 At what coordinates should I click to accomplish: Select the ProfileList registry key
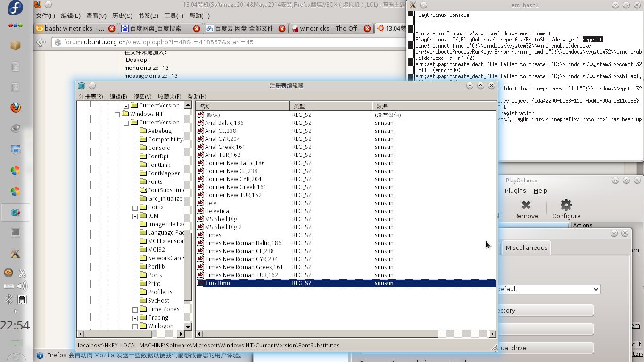161,292
